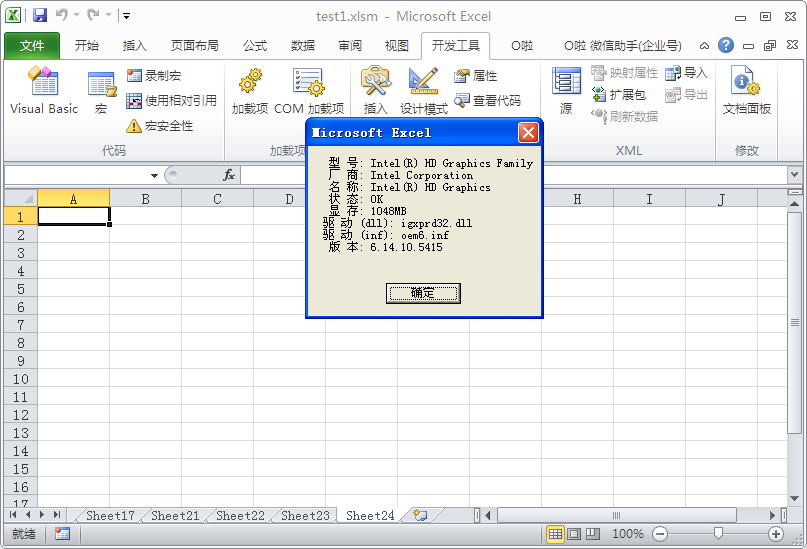
Task: Open the Macros (宏) dialog
Action: point(101,92)
